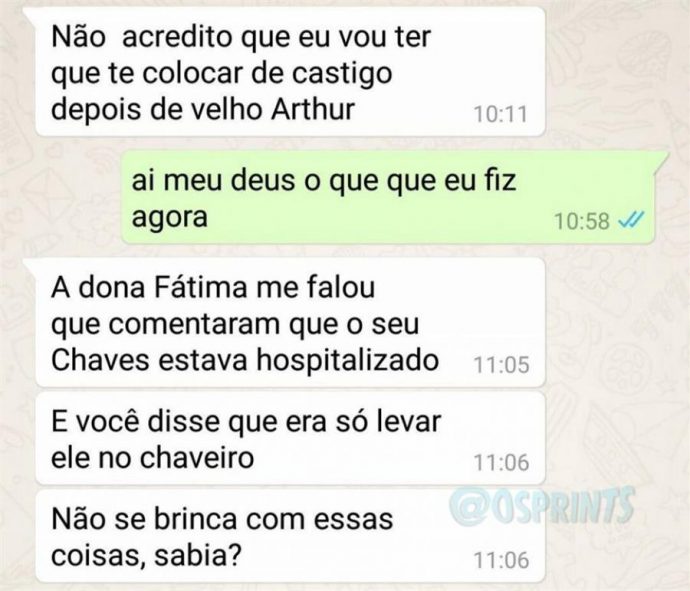Select the green 'ai meu deus' message
This screenshot has width=690, height=591.
pyautogui.click(x=388, y=197)
